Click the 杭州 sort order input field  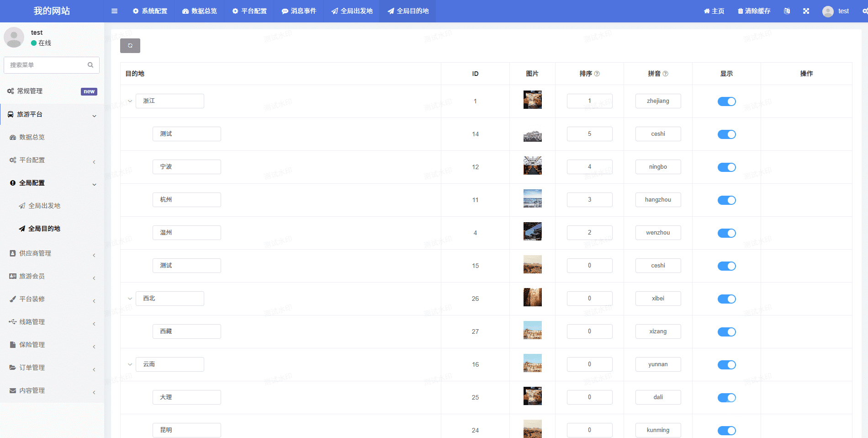(589, 200)
